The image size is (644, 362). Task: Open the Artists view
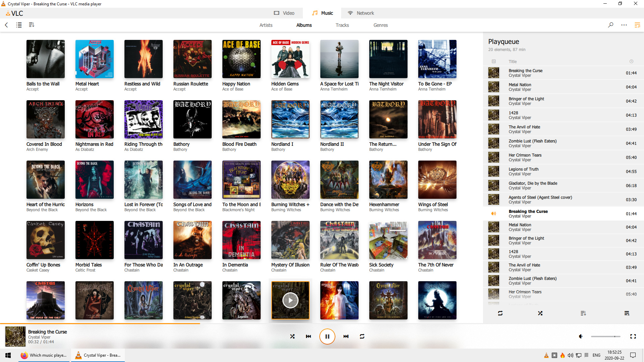pyautogui.click(x=266, y=25)
